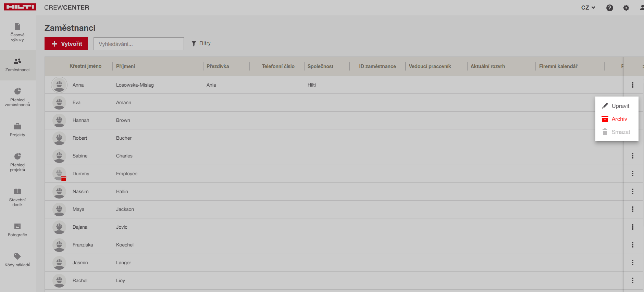Sort by Příjmení column header
Viewport: 644px width, 292px height.
pos(125,66)
